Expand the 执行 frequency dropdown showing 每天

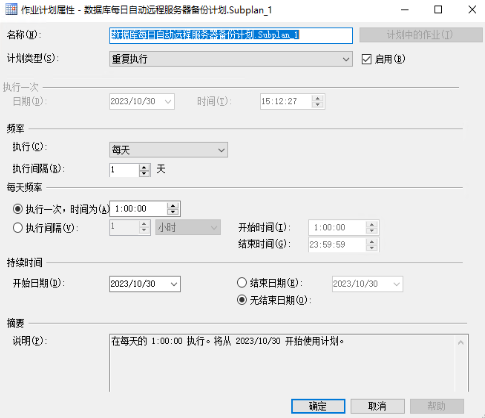pos(168,150)
